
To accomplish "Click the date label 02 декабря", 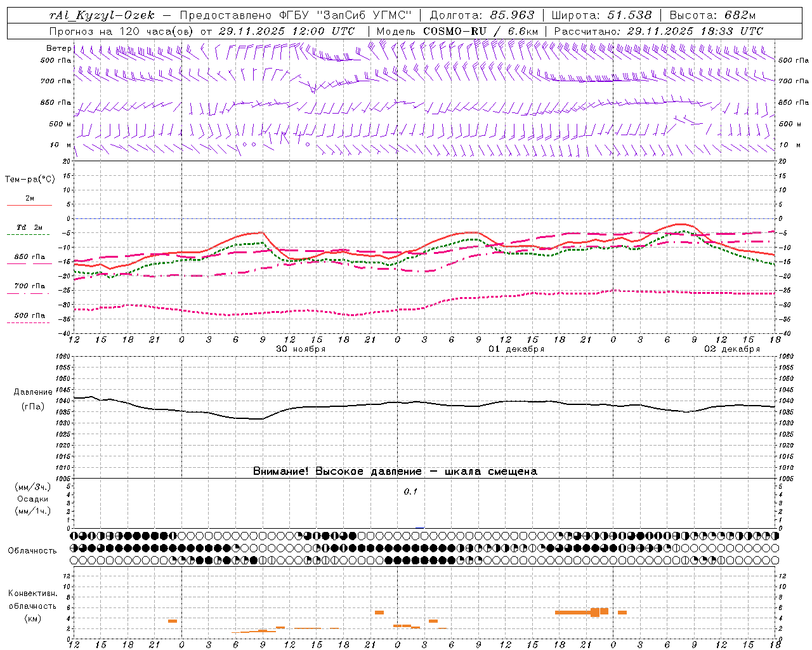I will pyautogui.click(x=732, y=349).
